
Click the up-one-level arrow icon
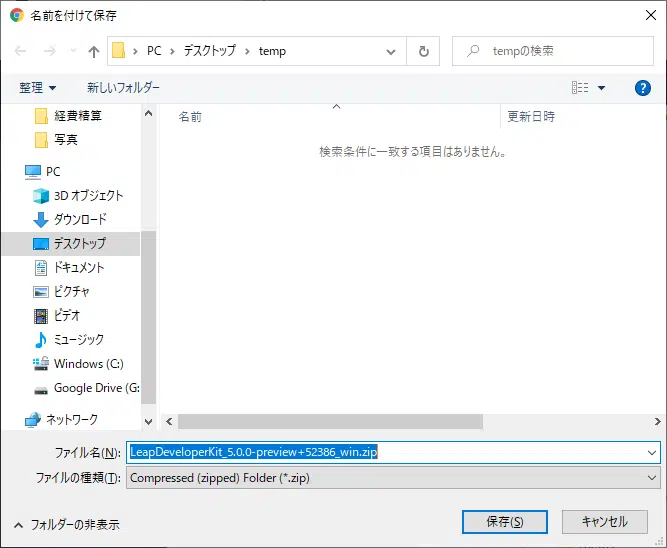(x=93, y=51)
